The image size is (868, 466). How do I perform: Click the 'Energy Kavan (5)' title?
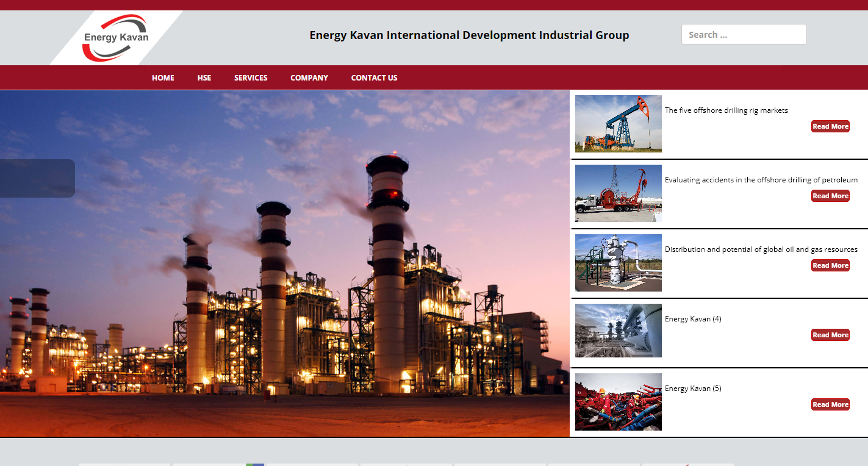[x=693, y=389]
